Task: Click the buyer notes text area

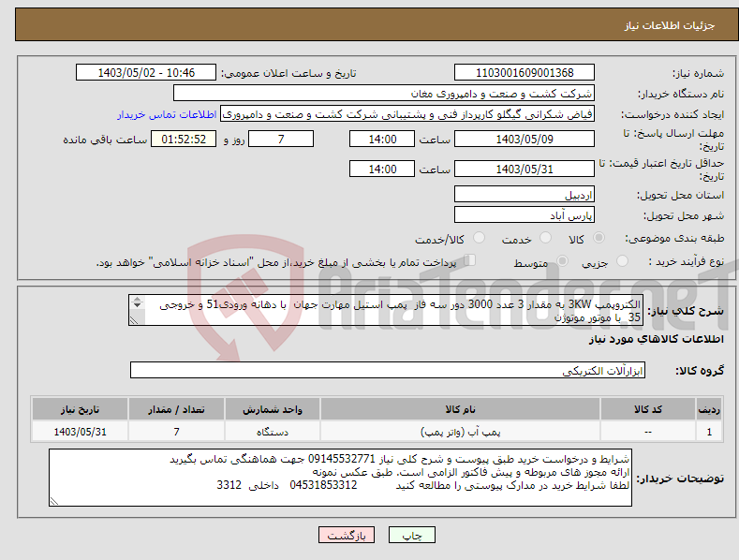Action: [x=340, y=478]
